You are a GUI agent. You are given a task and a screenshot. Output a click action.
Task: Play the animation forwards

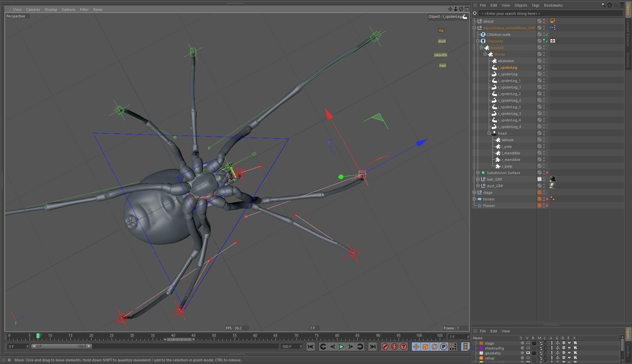[341, 347]
